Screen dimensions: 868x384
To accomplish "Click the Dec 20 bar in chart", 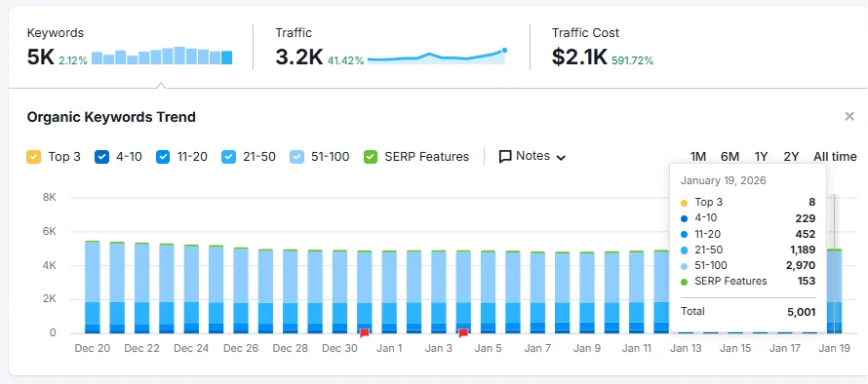I will [92, 288].
